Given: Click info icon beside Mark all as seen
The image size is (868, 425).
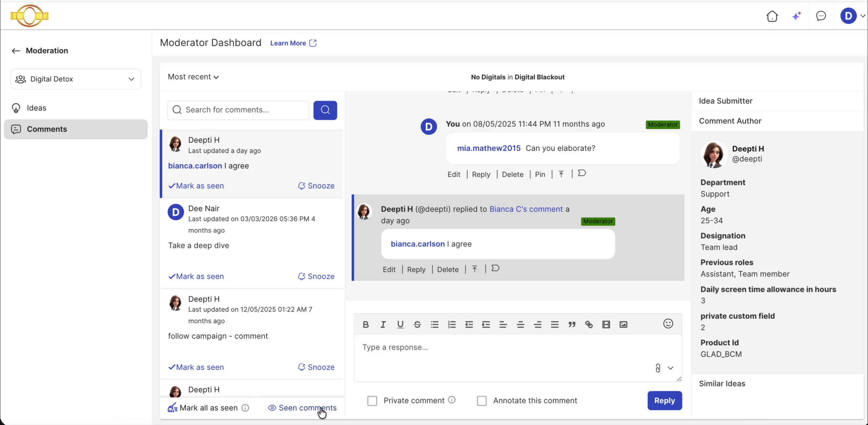Looking at the screenshot, I should 245,408.
